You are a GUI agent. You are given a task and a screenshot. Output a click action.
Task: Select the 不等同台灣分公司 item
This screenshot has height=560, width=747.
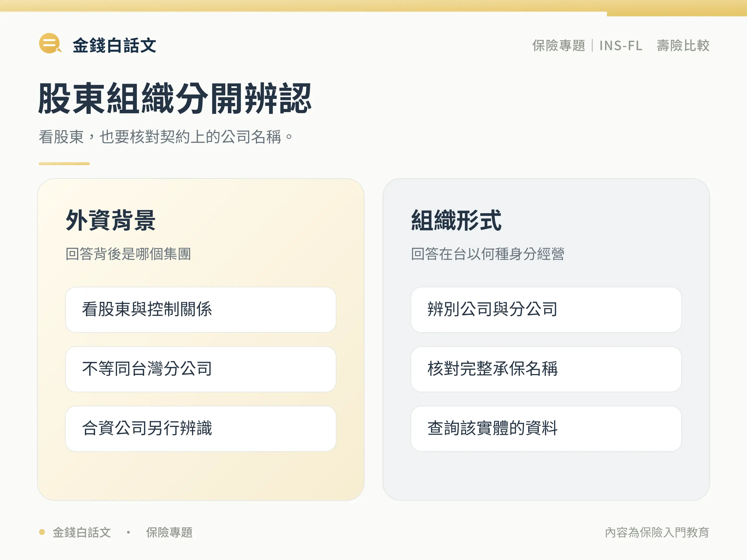pos(200,369)
